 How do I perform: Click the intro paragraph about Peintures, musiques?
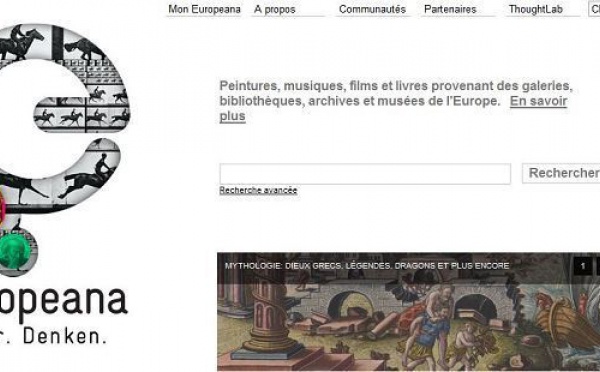(x=396, y=101)
